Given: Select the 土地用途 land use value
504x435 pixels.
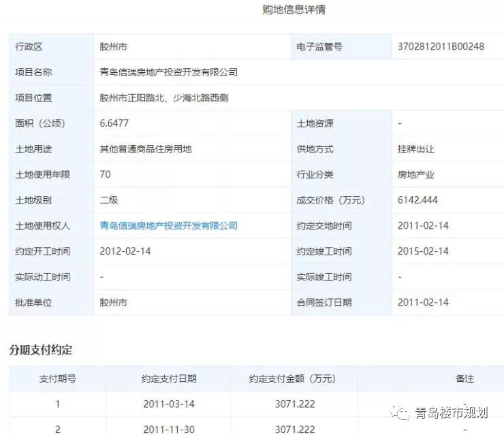Looking at the screenshot, I should (145, 149).
